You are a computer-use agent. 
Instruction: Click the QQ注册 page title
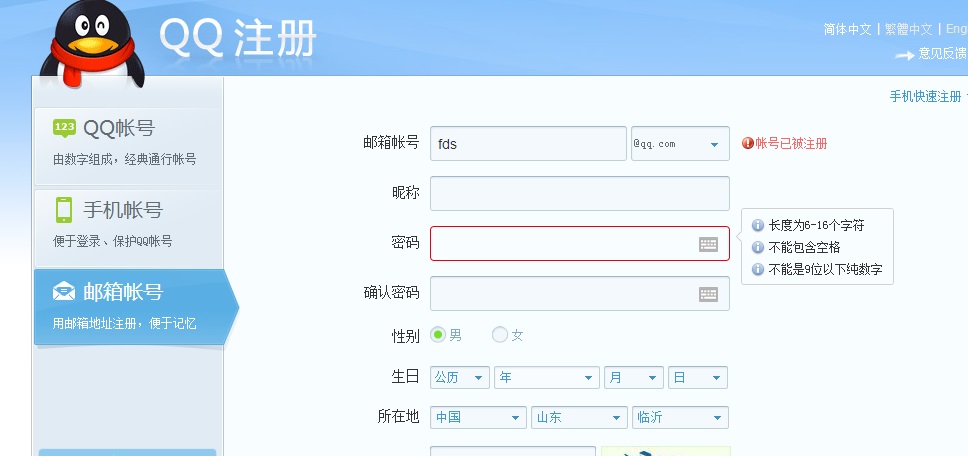point(238,37)
